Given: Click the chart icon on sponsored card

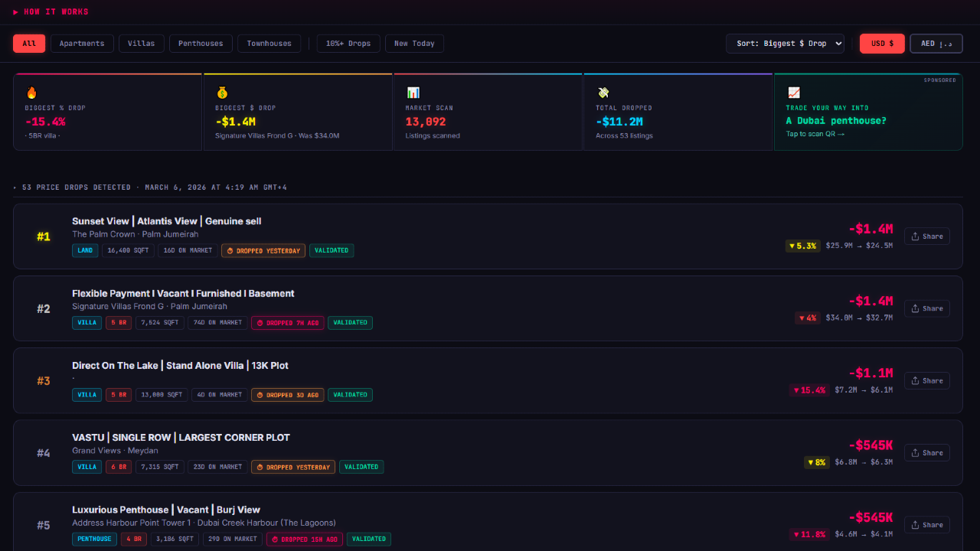Looking at the screenshot, I should pyautogui.click(x=793, y=93).
